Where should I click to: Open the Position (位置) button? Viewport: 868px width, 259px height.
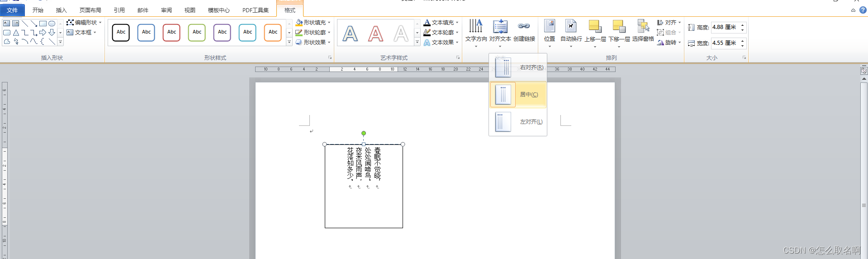click(x=550, y=33)
